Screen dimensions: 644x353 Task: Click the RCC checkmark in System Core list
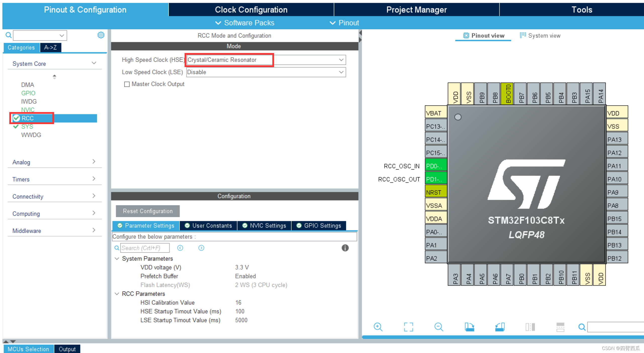[16, 118]
